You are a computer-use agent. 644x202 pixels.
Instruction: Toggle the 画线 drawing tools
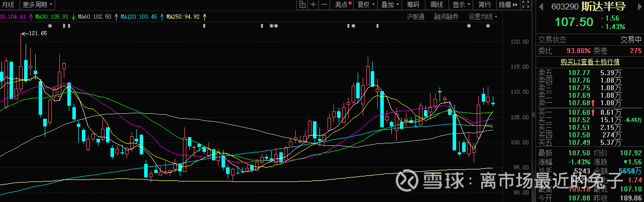437,5
